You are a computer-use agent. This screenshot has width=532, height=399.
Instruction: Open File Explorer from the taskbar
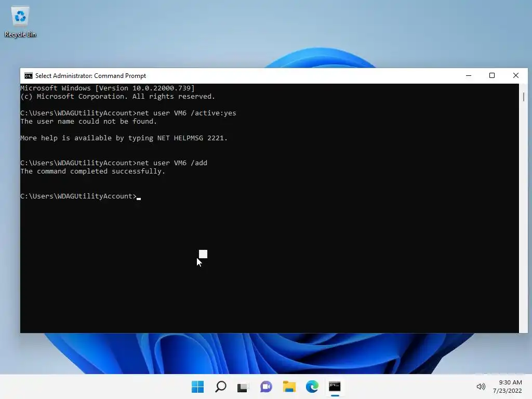tap(289, 387)
